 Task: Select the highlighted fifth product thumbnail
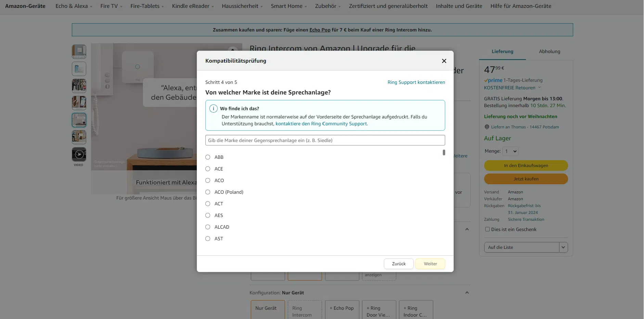pos(79,120)
